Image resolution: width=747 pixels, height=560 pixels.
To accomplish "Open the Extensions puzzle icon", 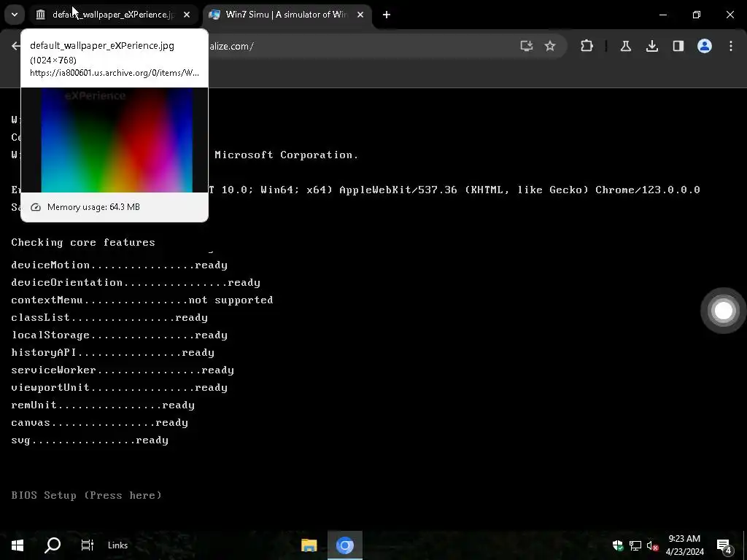I will pyautogui.click(x=587, y=46).
